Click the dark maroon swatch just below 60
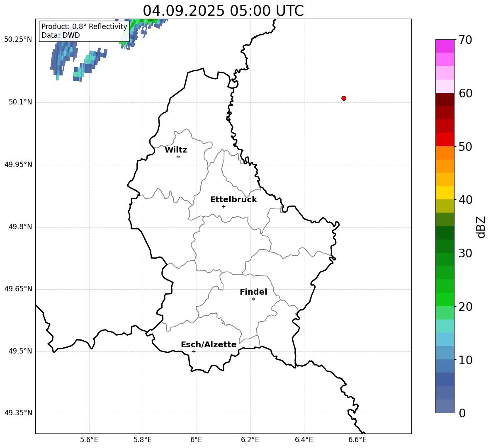 click(x=445, y=99)
